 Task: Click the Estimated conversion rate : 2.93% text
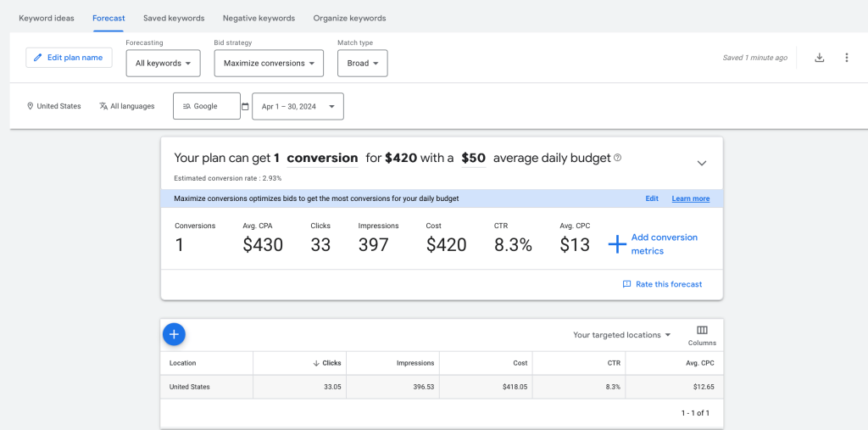[x=227, y=178]
